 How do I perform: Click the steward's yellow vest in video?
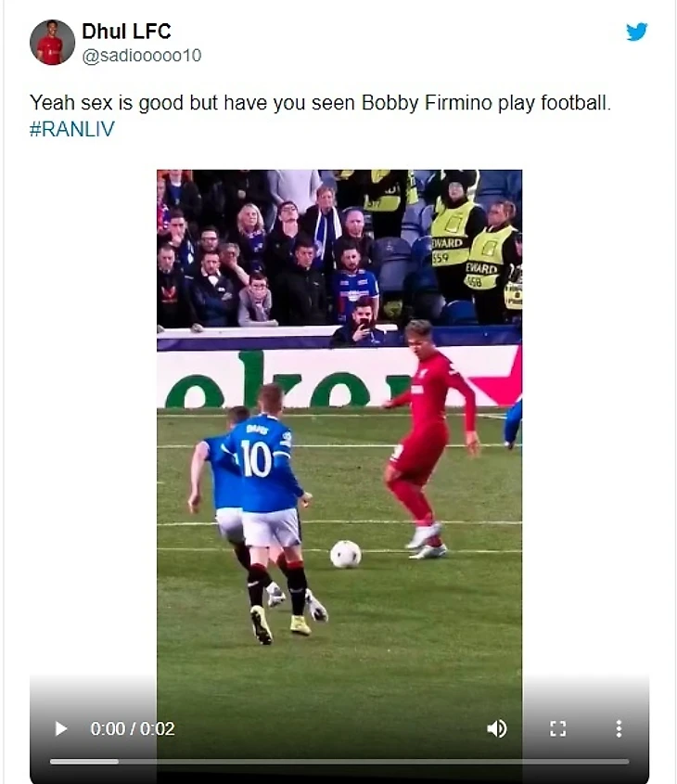pyautogui.click(x=451, y=233)
